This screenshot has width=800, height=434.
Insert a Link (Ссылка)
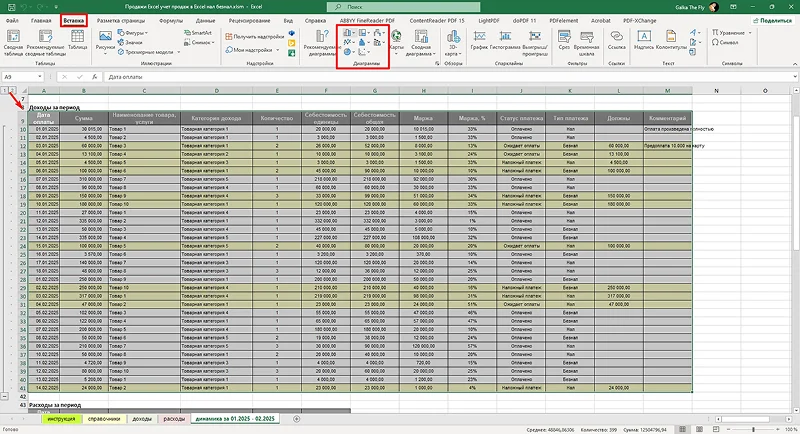tap(616, 40)
